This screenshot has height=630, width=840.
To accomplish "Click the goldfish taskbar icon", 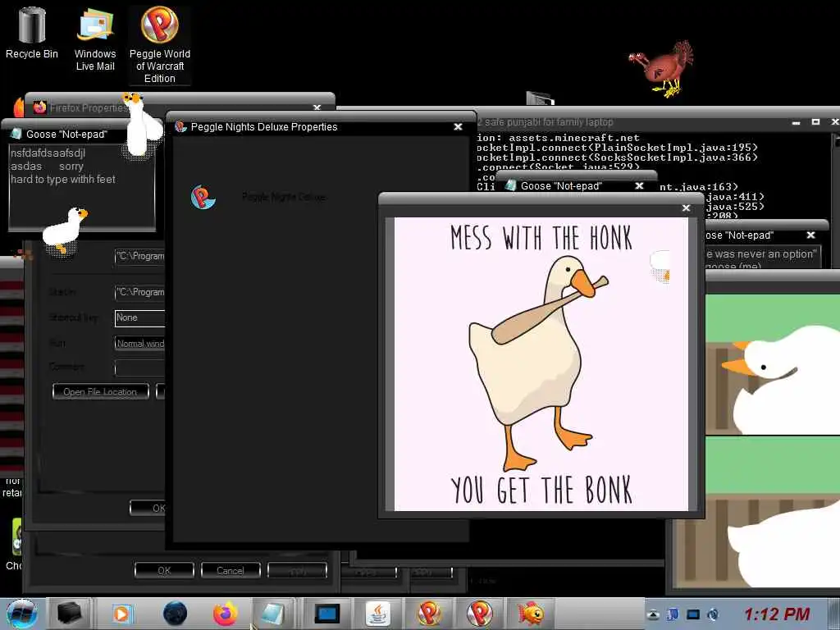I will (x=531, y=614).
